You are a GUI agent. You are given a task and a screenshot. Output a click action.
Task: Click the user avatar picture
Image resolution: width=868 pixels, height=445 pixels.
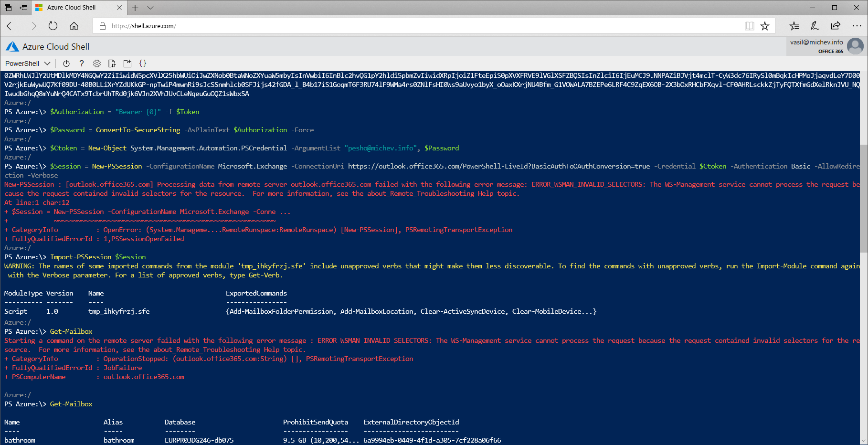tap(855, 46)
